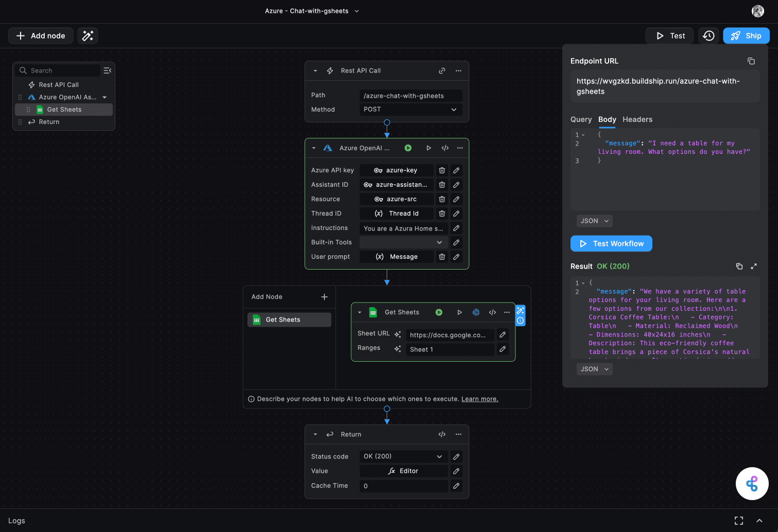Delete the Thread ID value via trash icon

tap(442, 213)
